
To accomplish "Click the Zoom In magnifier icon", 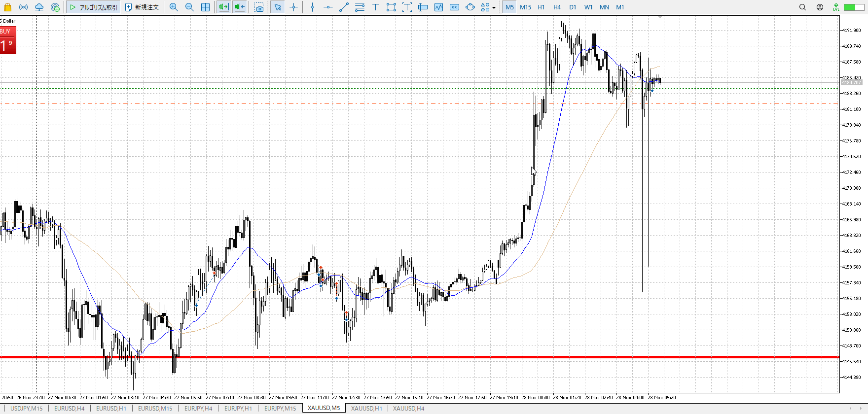I will point(174,7).
